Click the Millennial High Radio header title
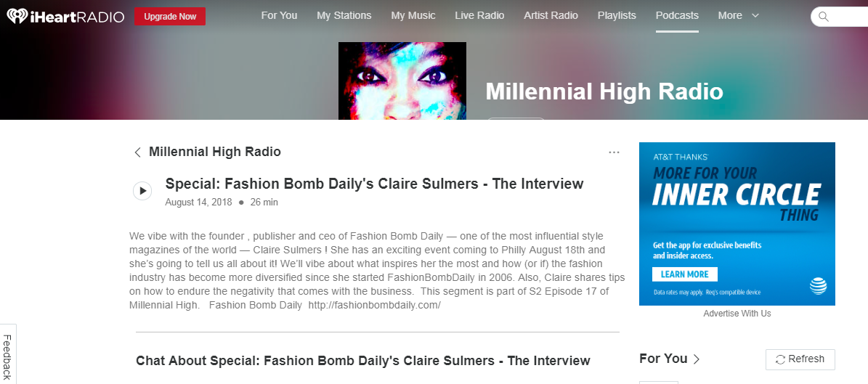The height and width of the screenshot is (384, 868). [x=604, y=92]
